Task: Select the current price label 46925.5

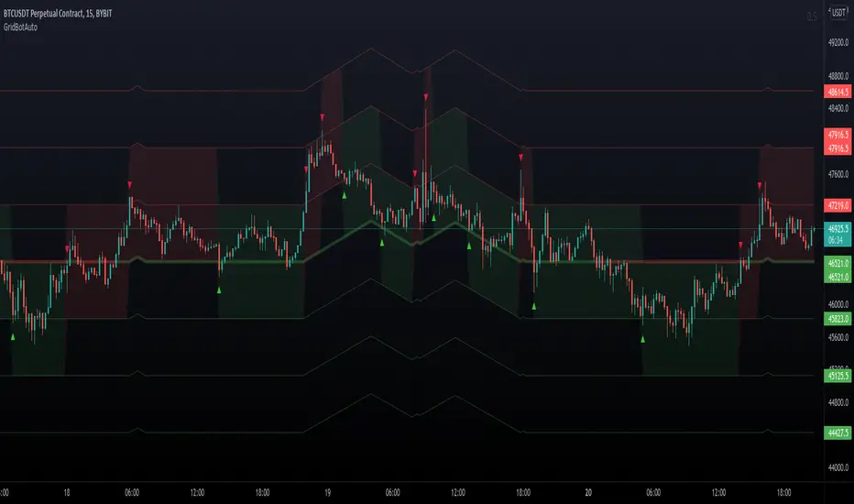Action: [x=838, y=229]
